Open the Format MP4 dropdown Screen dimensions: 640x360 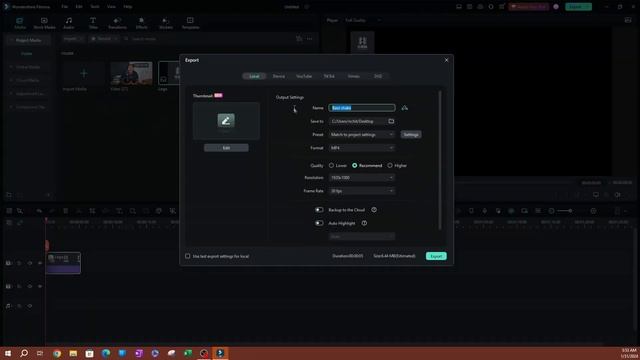coord(362,148)
